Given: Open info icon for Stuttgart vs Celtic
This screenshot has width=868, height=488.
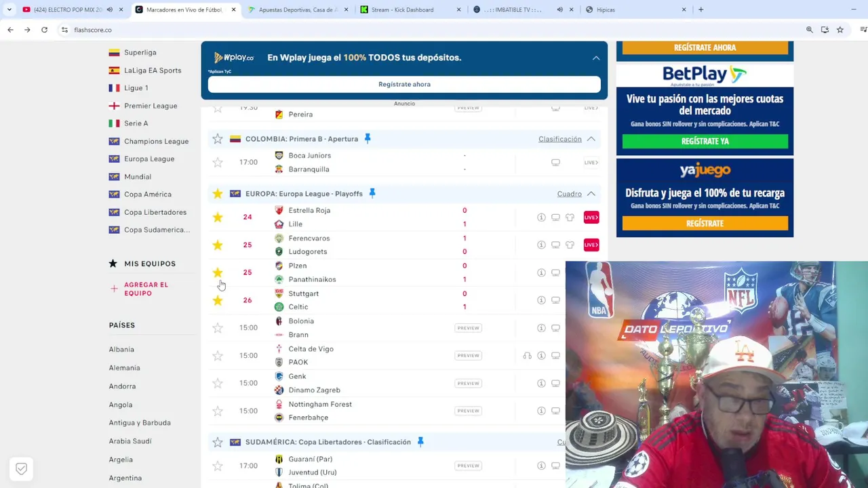Looking at the screenshot, I should click(541, 300).
